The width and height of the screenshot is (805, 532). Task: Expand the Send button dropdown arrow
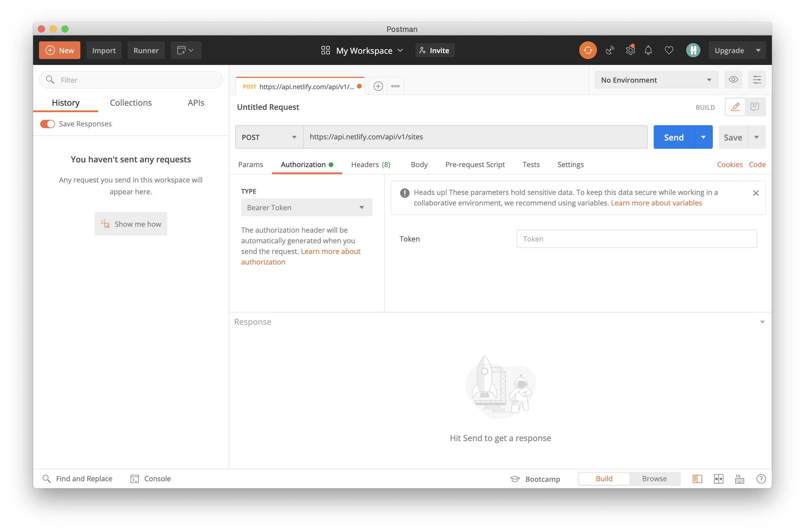703,137
